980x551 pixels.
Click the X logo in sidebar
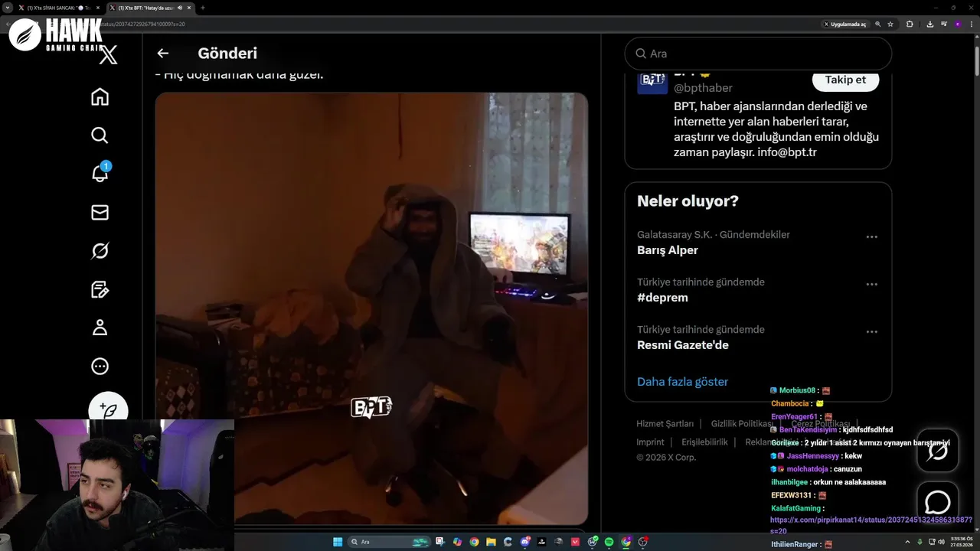tap(109, 55)
